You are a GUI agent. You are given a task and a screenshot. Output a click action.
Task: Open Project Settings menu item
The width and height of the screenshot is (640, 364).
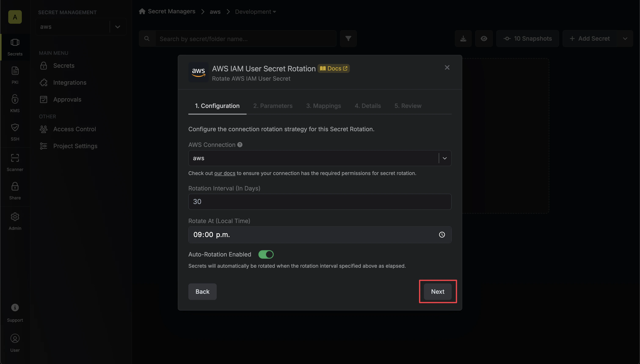tap(75, 146)
